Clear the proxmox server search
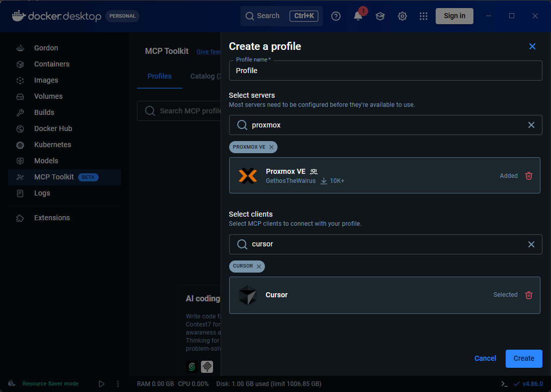The image size is (551, 392). tap(531, 125)
